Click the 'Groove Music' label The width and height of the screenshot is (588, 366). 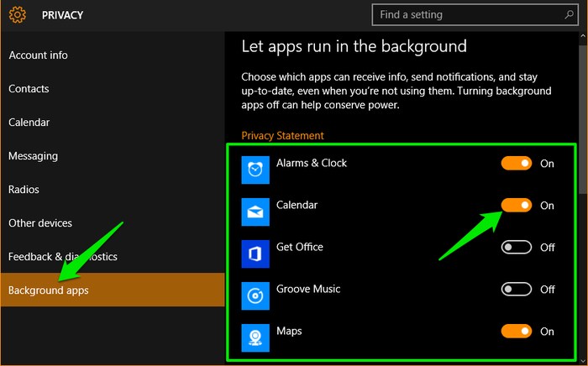tap(308, 289)
